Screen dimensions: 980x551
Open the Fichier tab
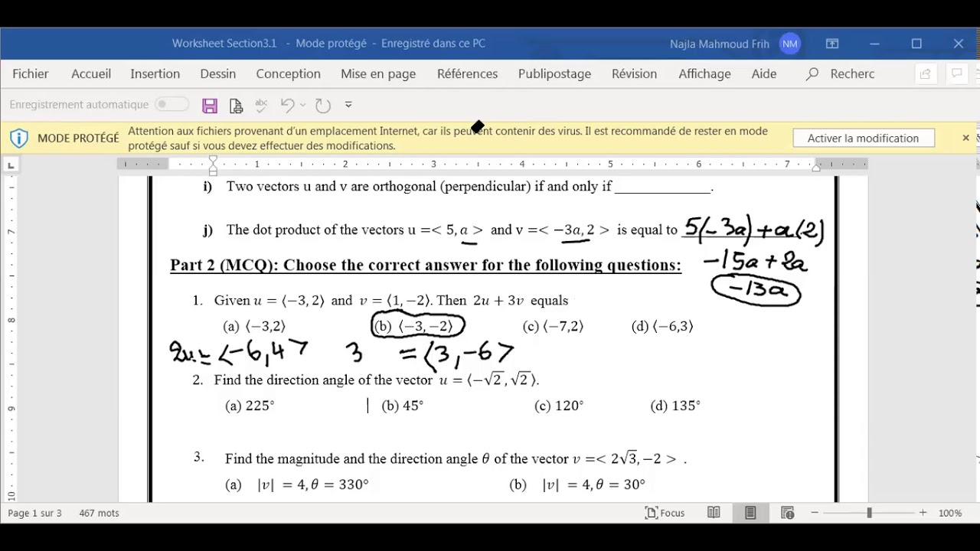pyautogui.click(x=31, y=73)
